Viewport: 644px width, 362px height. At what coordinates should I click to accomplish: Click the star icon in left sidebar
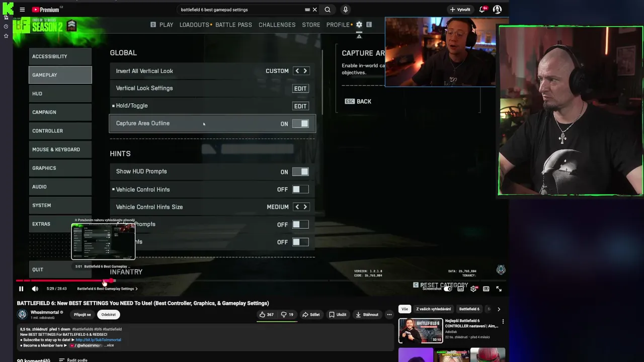point(6,36)
